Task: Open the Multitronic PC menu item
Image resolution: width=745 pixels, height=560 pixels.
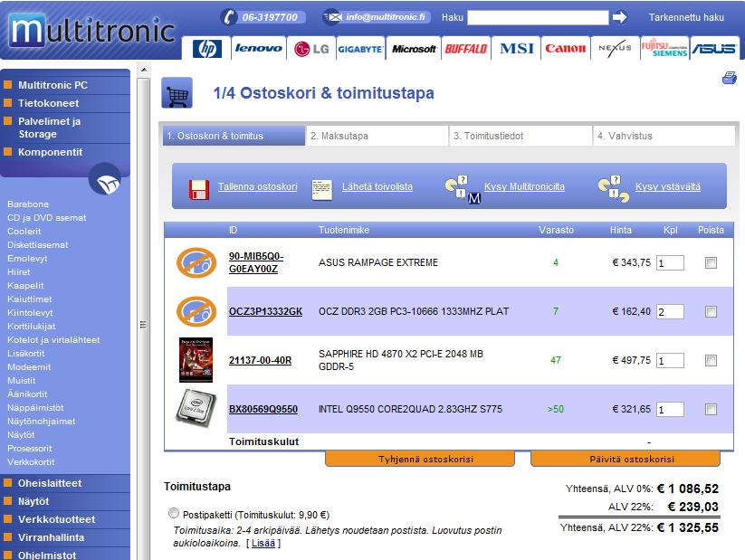Action: click(53, 85)
